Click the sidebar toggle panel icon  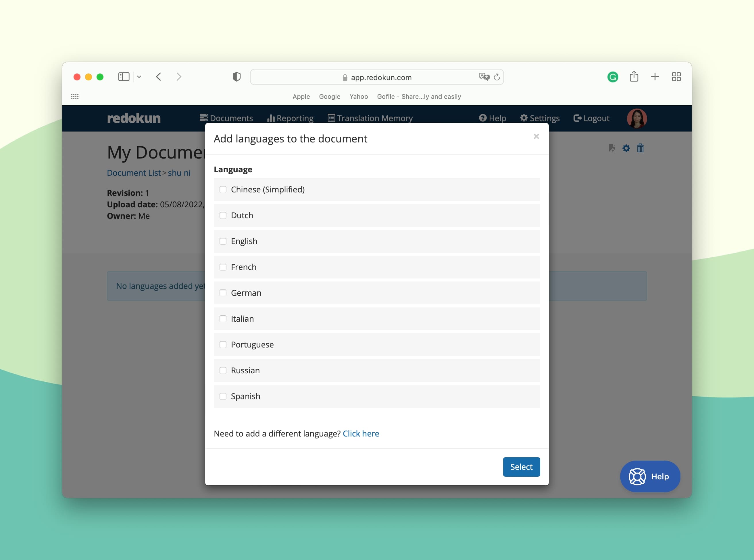(124, 76)
